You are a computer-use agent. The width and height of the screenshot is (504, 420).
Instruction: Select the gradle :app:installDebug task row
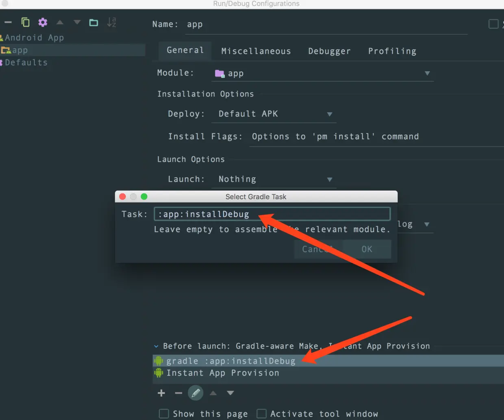click(x=328, y=361)
